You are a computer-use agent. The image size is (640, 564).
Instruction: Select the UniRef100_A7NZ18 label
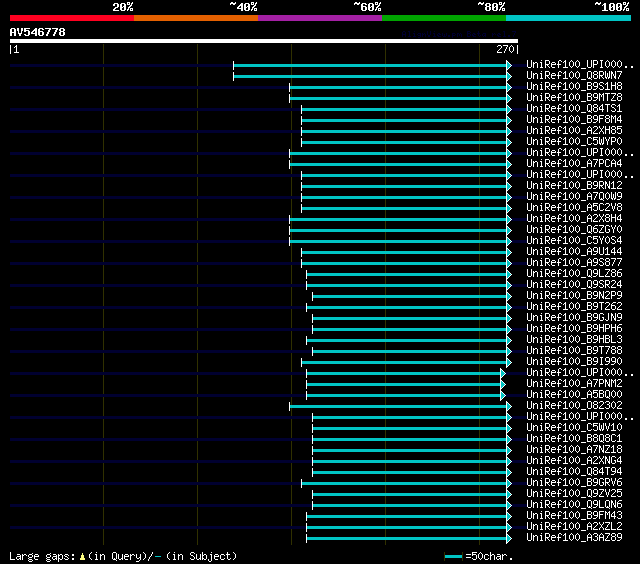(574, 450)
